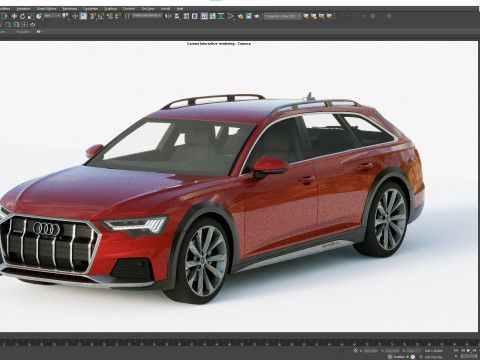Click the Corona Interactive rendering Camera label
The width and height of the screenshot is (480, 360).
(x=219, y=43)
